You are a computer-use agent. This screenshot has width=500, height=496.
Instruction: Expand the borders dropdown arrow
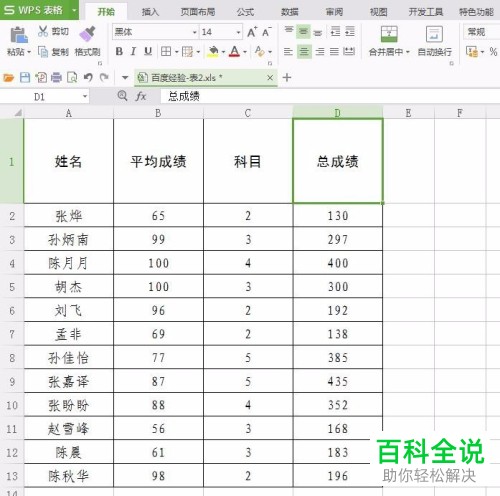[x=176, y=52]
